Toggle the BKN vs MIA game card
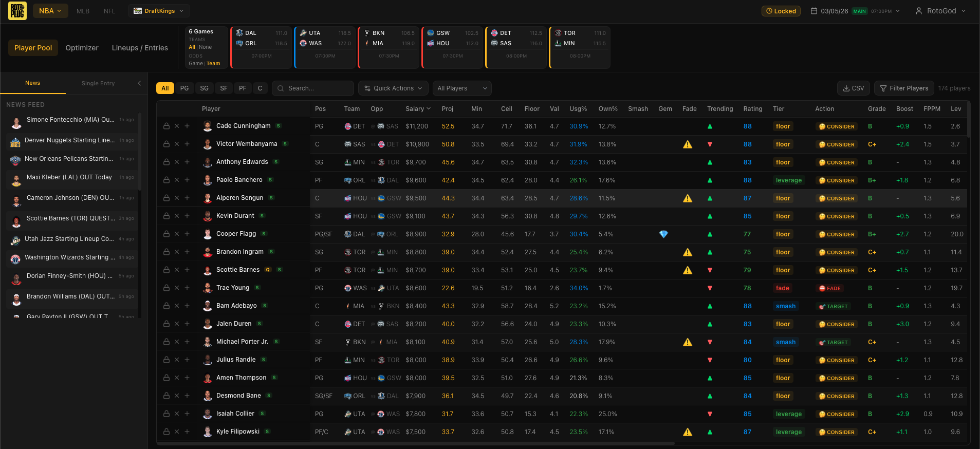 tap(389, 47)
